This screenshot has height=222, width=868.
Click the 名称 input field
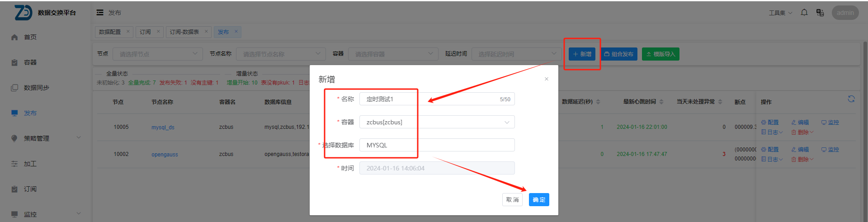[429, 99]
